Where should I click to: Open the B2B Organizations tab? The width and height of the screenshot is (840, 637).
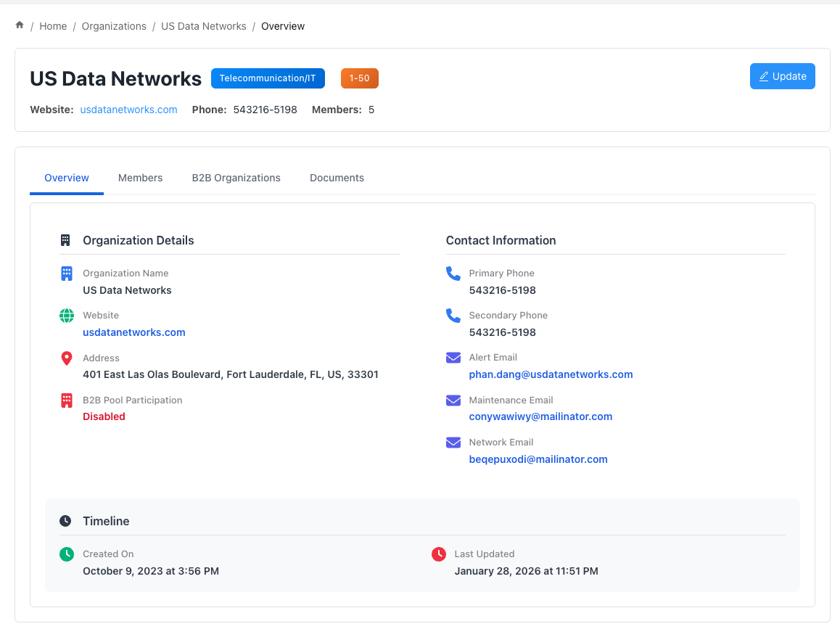coord(236,178)
